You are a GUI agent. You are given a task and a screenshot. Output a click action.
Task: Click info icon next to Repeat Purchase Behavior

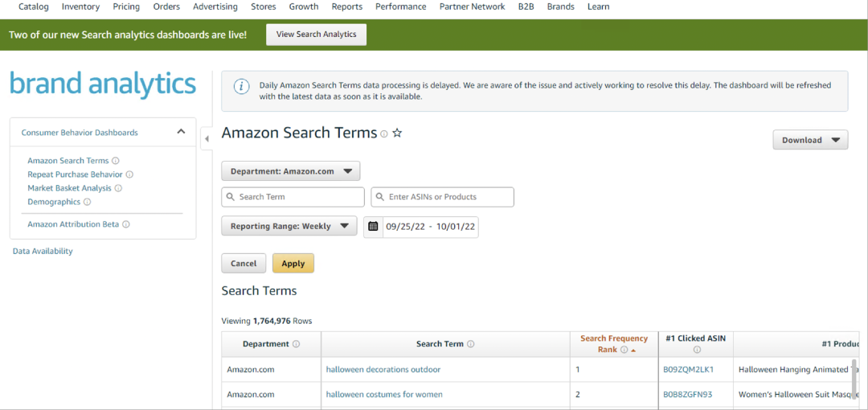pyautogui.click(x=129, y=174)
